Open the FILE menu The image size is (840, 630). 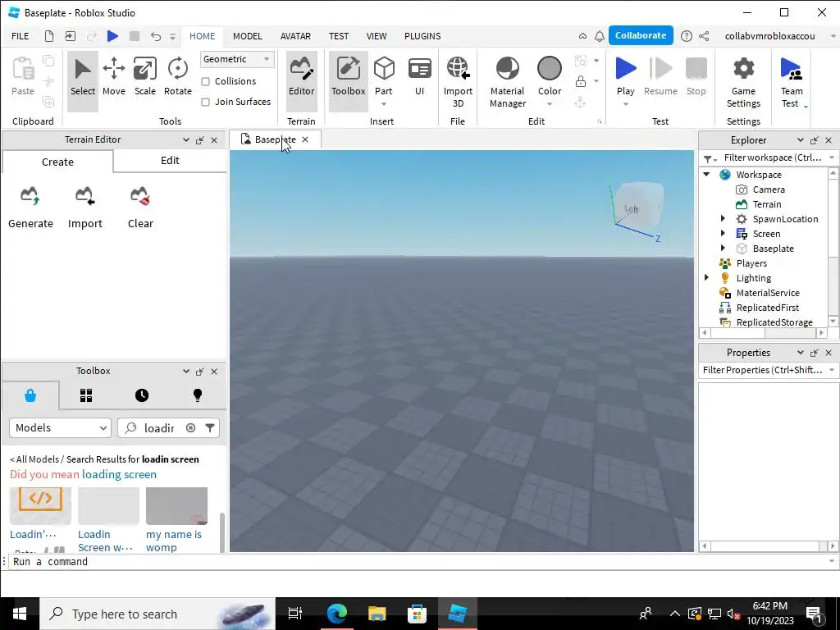click(x=21, y=36)
